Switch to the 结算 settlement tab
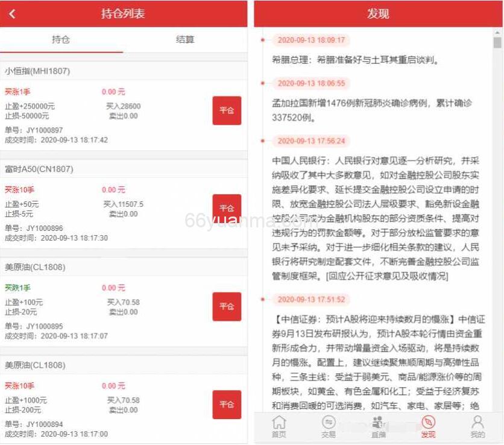The image size is (504, 445). point(184,40)
